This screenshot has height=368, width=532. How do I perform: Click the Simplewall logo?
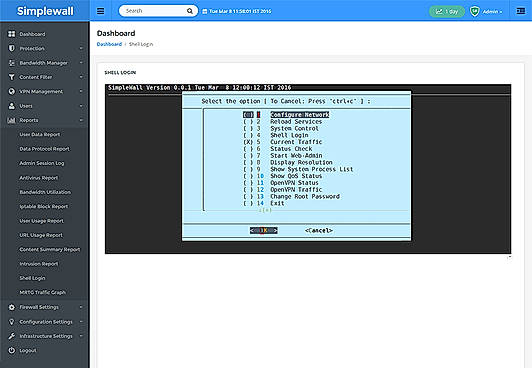(x=45, y=11)
